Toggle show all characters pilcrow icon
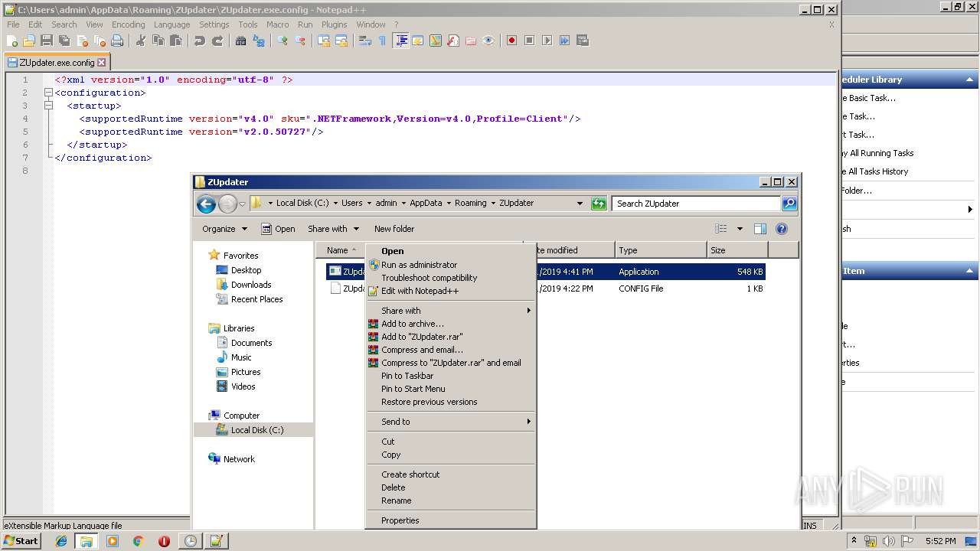 click(382, 41)
